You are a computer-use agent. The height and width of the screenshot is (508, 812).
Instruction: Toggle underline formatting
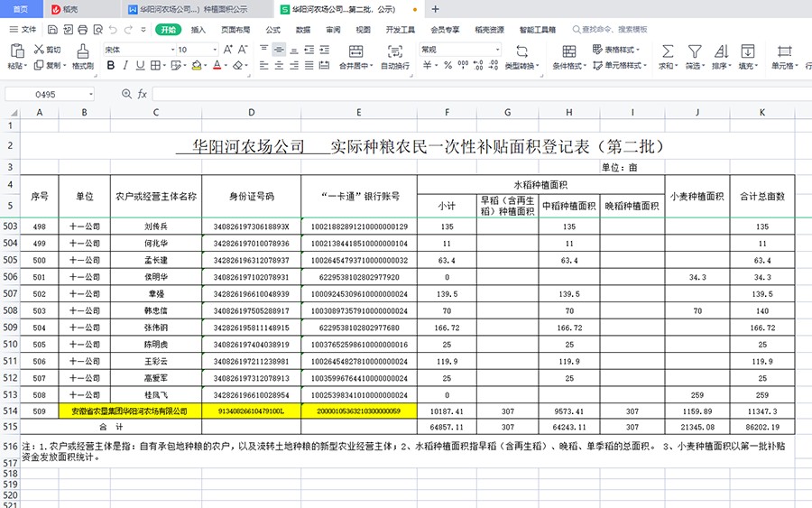(x=142, y=66)
